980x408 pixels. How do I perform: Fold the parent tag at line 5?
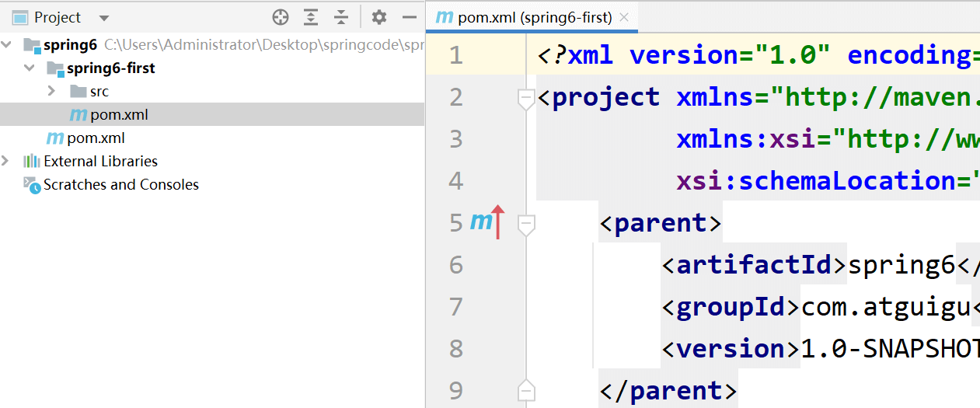click(x=526, y=225)
